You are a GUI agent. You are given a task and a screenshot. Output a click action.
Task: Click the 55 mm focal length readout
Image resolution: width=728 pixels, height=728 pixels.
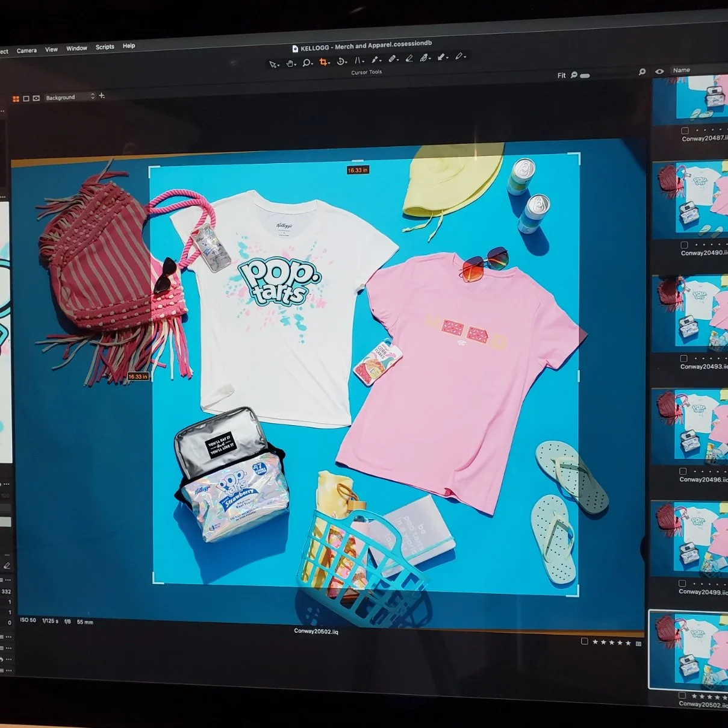click(x=85, y=622)
